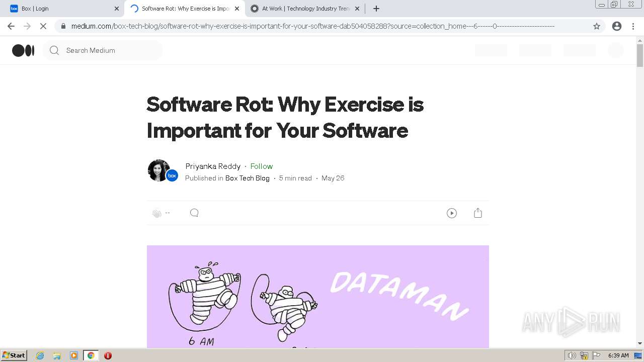The image size is (644, 362).
Task: Click the page vertical scrollbar thumb
Action: 640,55
